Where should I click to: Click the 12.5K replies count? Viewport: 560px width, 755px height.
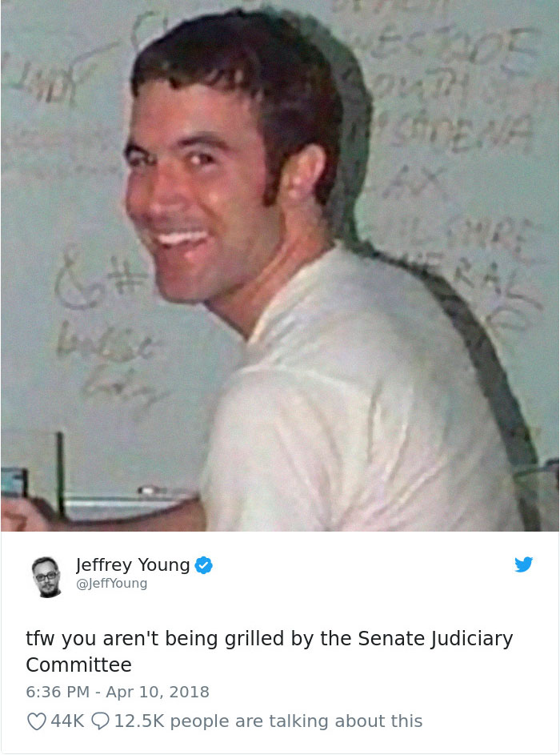pyautogui.click(x=139, y=721)
